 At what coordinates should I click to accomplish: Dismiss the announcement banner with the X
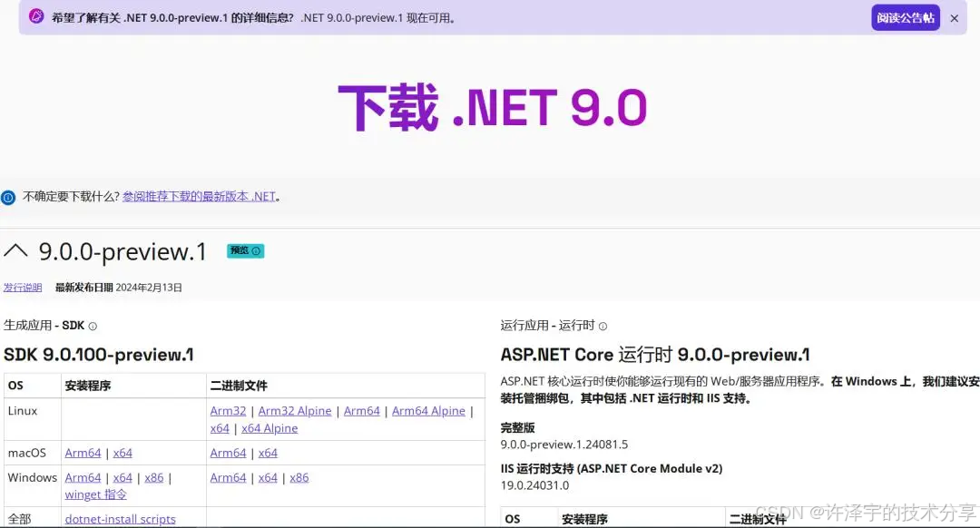953,17
